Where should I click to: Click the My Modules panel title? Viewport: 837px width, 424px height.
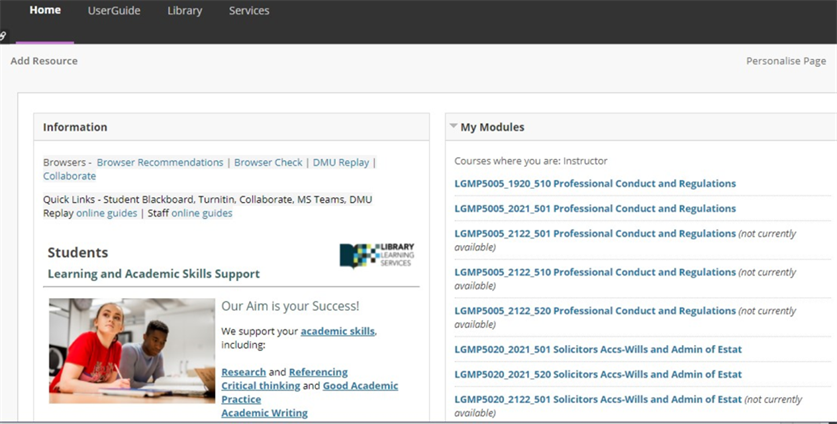tap(492, 127)
